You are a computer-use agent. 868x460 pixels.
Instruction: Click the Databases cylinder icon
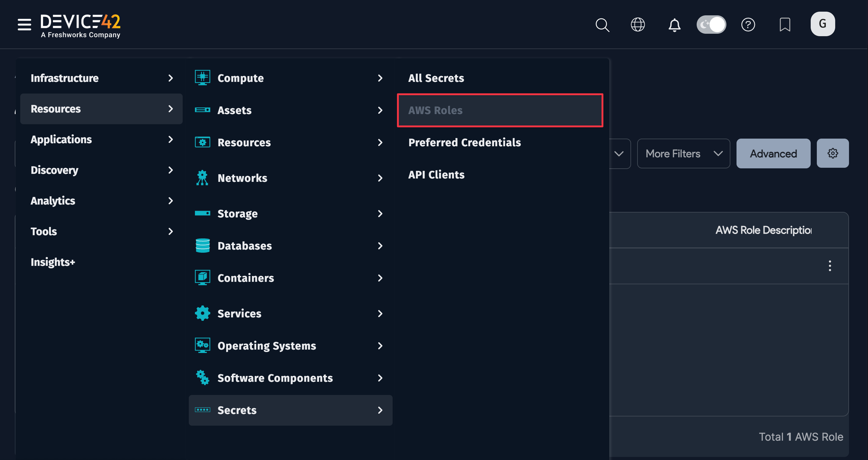point(202,246)
